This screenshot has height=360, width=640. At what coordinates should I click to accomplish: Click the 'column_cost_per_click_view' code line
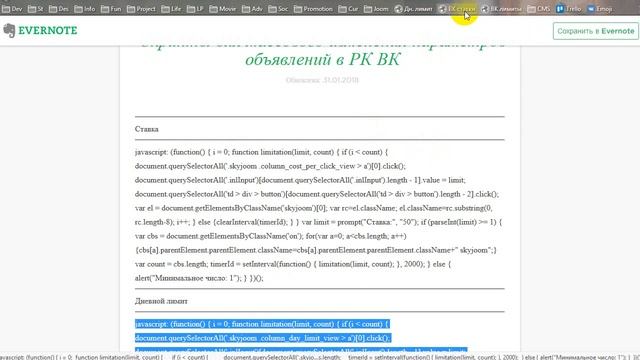tap(270, 166)
